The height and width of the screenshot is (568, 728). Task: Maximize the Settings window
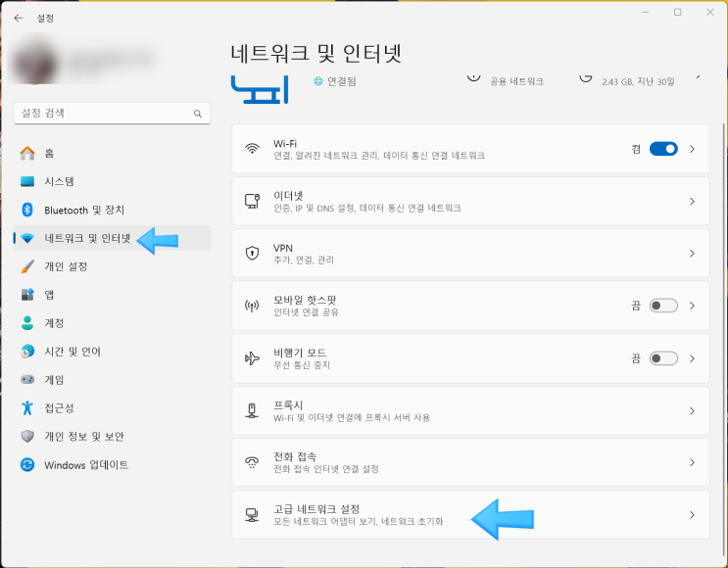(677, 12)
